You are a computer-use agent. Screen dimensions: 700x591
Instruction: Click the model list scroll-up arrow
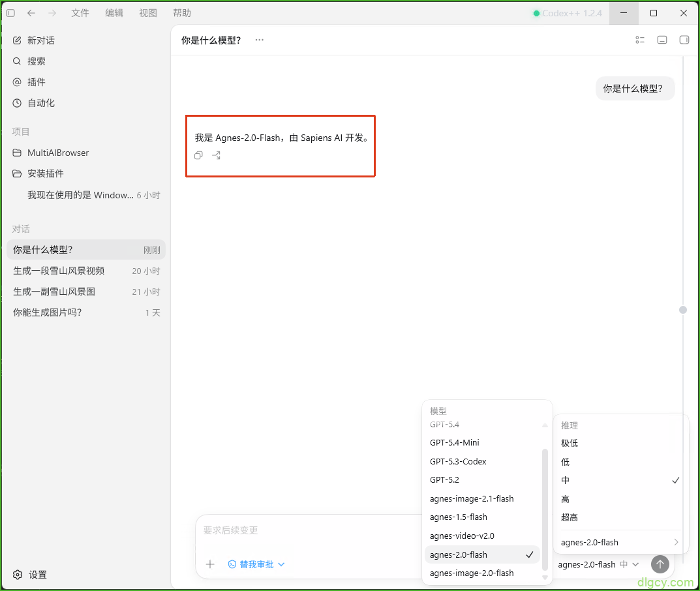(x=545, y=425)
